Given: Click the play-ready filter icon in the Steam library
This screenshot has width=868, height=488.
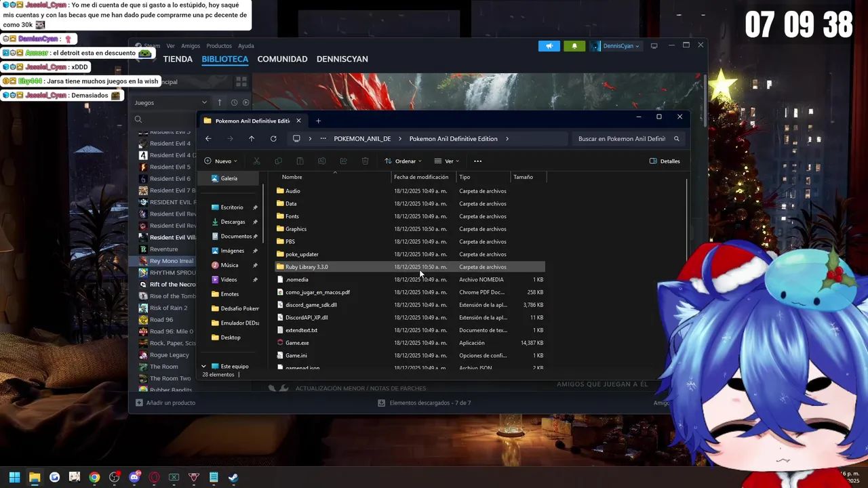Looking at the screenshot, I should tap(245, 102).
